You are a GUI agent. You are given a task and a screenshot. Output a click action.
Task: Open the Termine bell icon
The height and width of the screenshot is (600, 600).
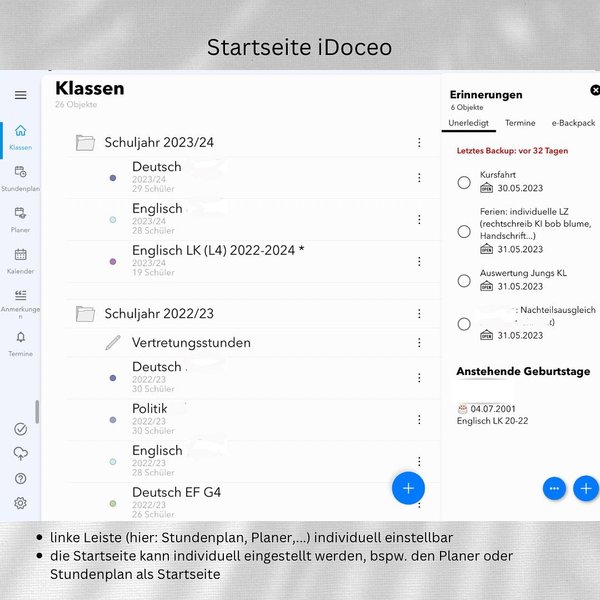21,337
